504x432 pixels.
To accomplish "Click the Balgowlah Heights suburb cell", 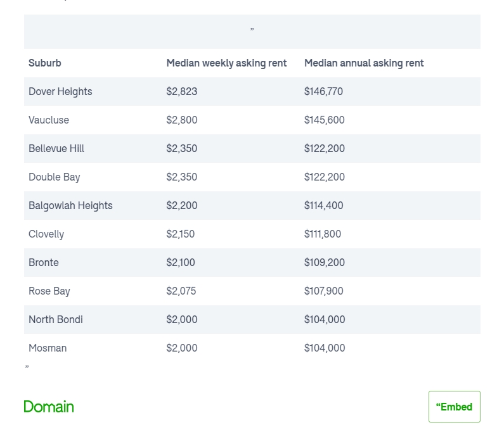I will (70, 206).
